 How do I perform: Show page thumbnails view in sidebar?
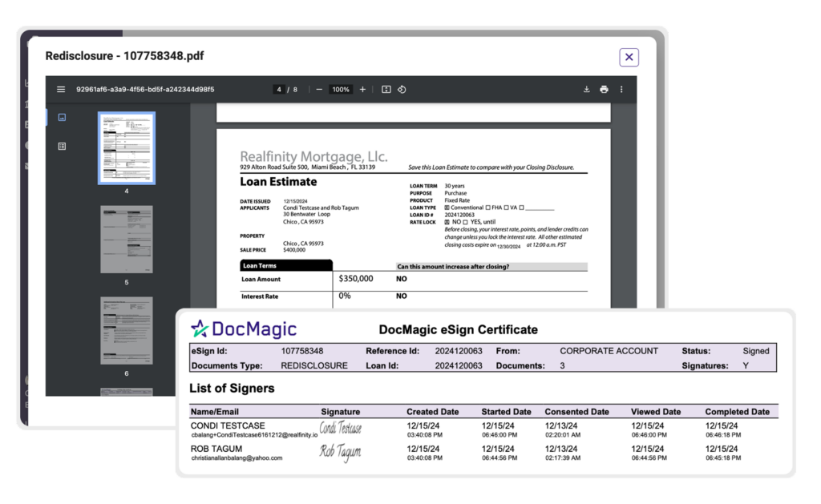click(62, 117)
